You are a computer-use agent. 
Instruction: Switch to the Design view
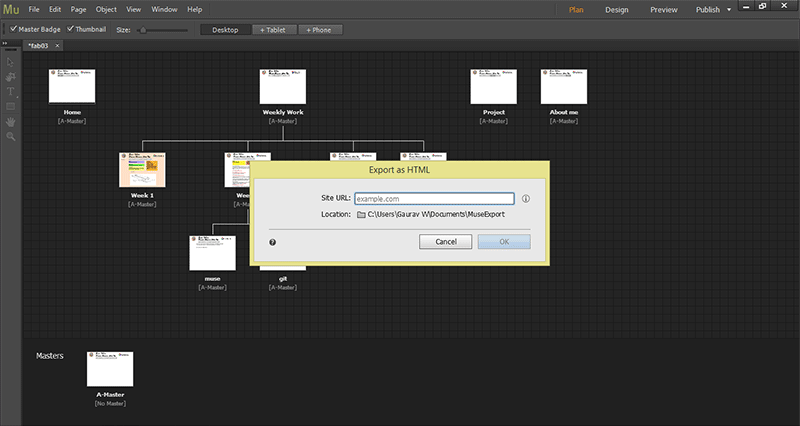pyautogui.click(x=617, y=10)
